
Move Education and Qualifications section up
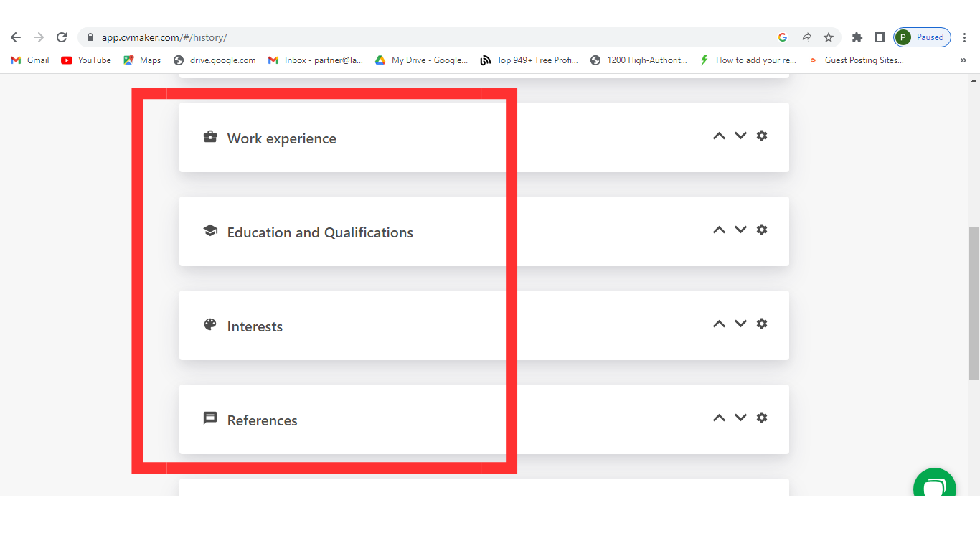719,230
